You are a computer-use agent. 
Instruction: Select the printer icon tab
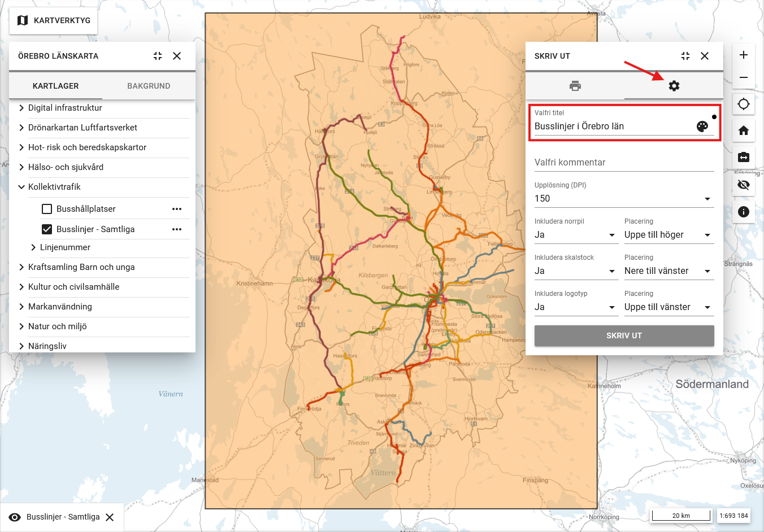[x=575, y=86]
